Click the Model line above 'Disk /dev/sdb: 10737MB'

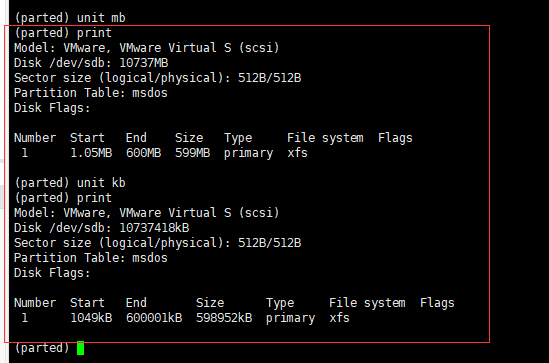147,48
